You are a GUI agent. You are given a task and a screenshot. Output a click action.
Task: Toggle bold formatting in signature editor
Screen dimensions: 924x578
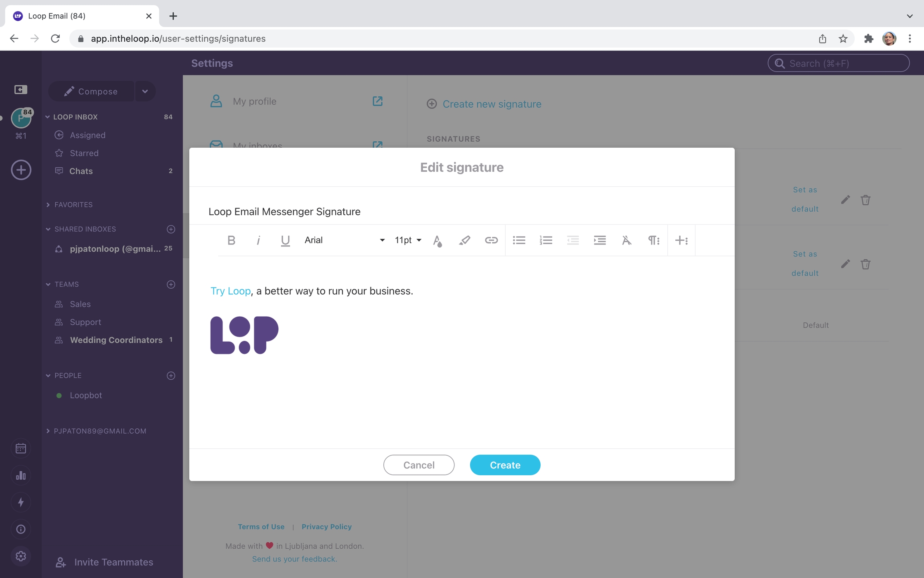[x=231, y=240]
